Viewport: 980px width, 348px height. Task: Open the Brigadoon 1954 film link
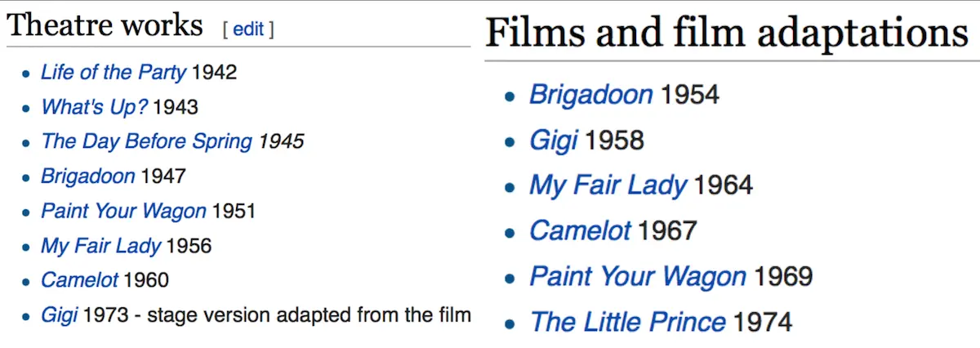click(590, 95)
